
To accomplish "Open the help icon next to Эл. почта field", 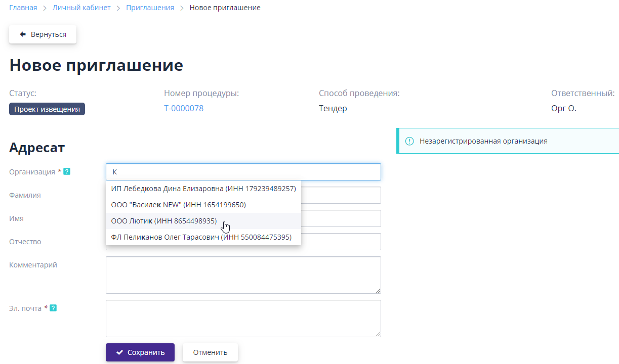I will coord(53,308).
